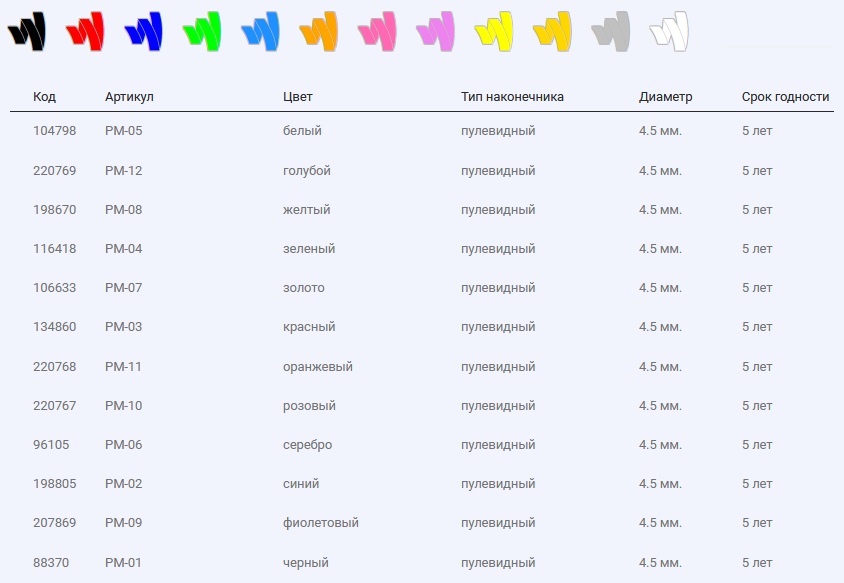
Task: Click the "Срок годности" column header
Action: 785,97
